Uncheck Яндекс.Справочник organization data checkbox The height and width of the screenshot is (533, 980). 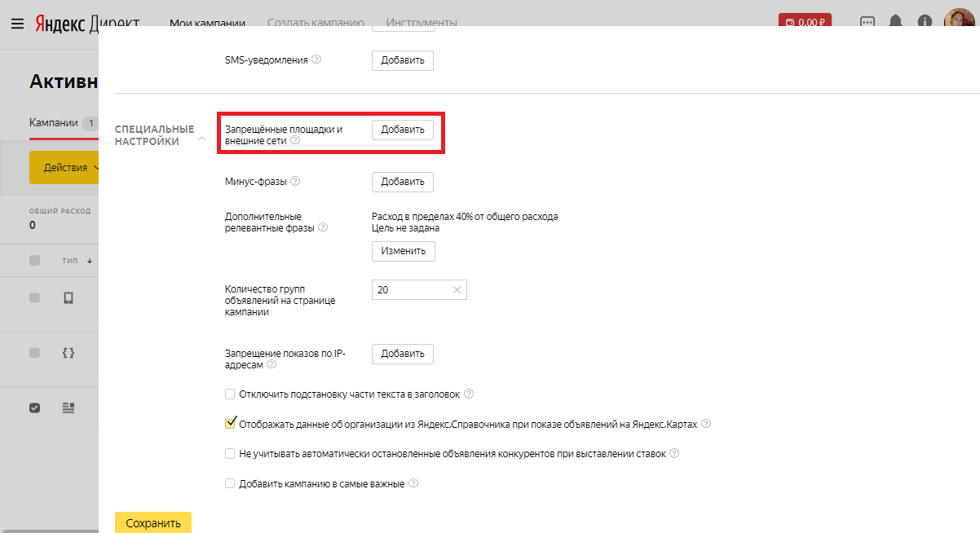click(x=230, y=424)
